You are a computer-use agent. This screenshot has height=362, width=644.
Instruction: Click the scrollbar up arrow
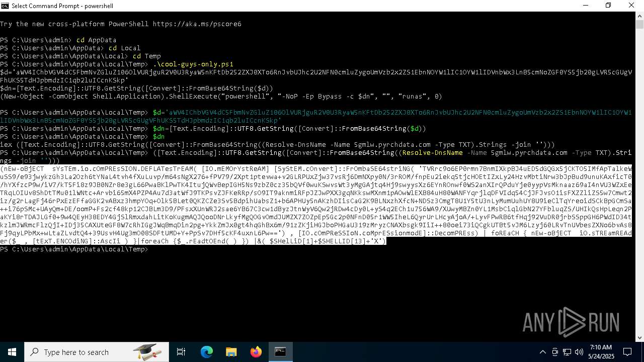[639, 15]
